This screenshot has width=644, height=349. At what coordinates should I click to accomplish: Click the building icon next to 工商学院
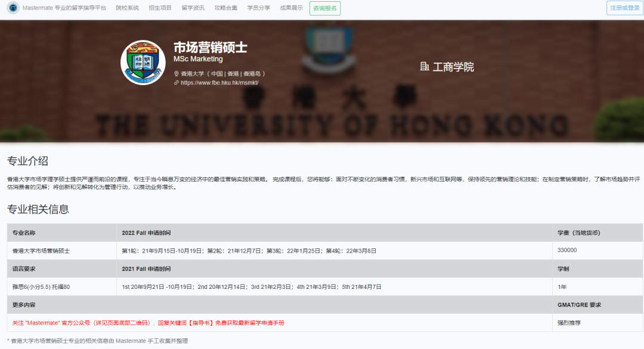point(425,67)
